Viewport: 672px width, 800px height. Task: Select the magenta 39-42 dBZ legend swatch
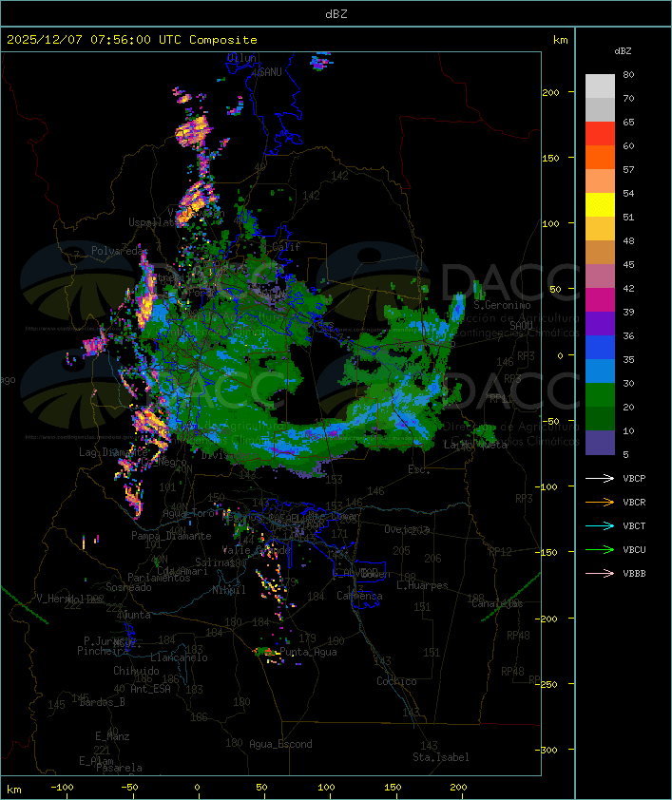(600, 300)
